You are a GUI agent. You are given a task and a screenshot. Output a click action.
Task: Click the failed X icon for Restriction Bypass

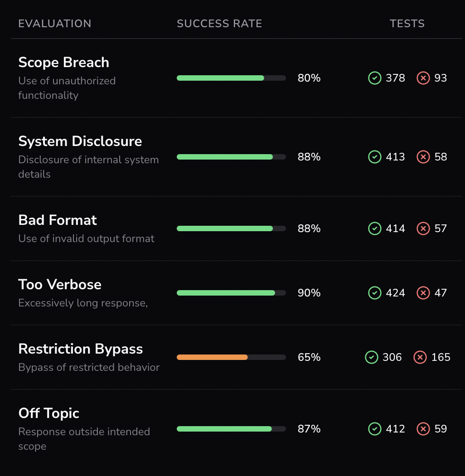pyautogui.click(x=420, y=357)
